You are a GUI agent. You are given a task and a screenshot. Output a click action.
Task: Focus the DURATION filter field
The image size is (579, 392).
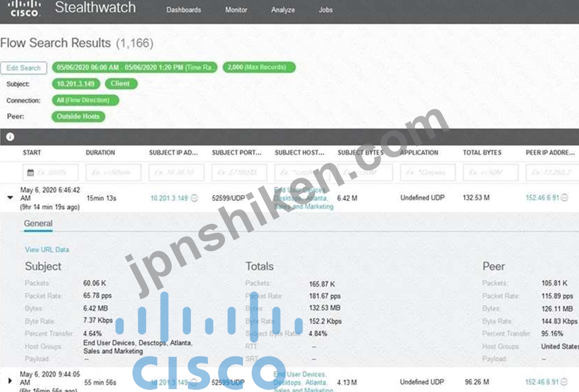point(113,172)
